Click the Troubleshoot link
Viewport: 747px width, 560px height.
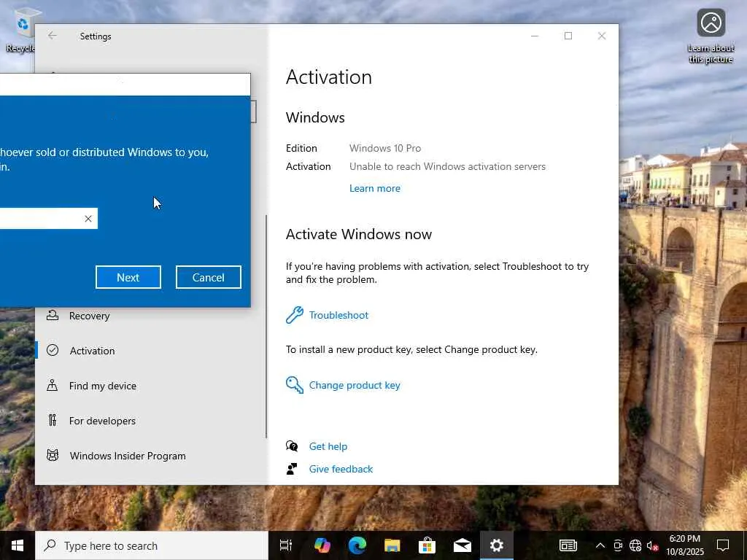tap(338, 315)
